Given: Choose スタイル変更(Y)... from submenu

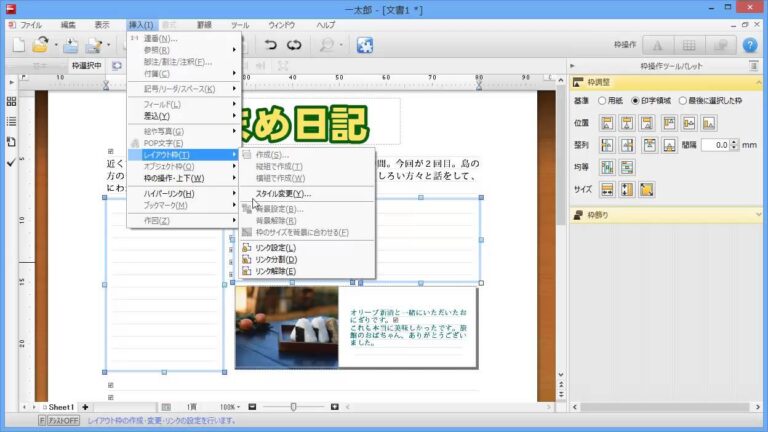Looking at the screenshot, I should [x=307, y=193].
